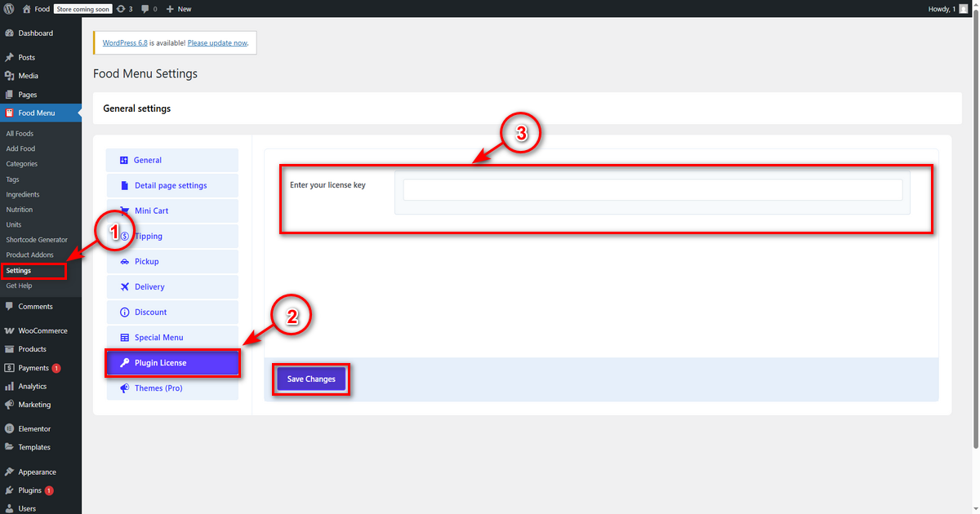Open the Food site home icon
980x514 pixels.
pyautogui.click(x=26, y=9)
